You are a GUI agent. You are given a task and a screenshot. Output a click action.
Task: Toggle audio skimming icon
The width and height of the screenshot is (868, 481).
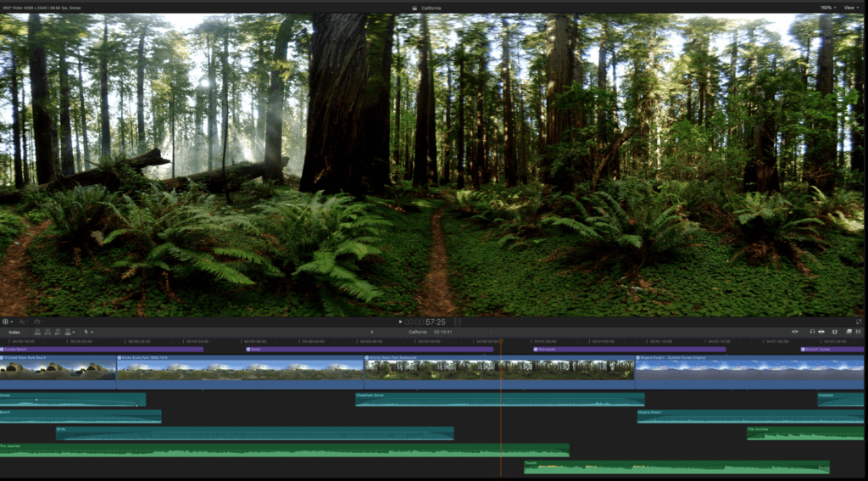click(796, 332)
